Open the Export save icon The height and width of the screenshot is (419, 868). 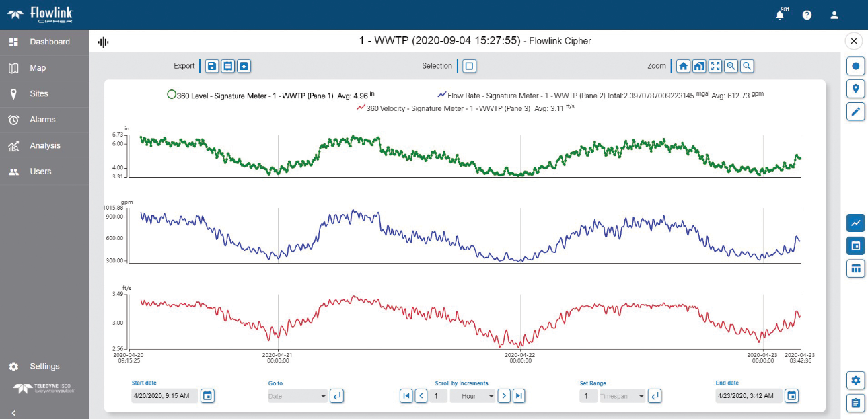(x=211, y=66)
